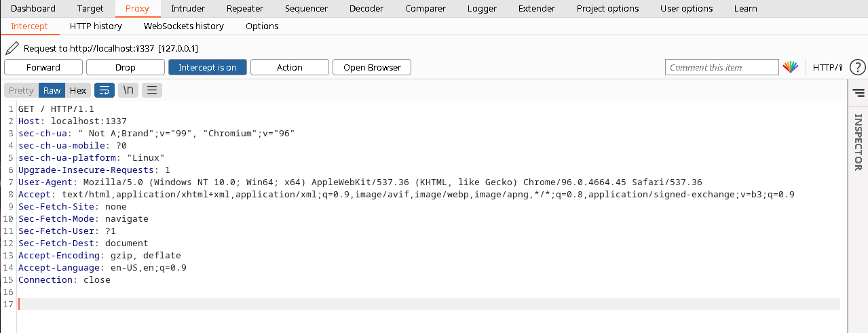Click the Connection: close line
This screenshot has width=868, height=333.
(64, 279)
